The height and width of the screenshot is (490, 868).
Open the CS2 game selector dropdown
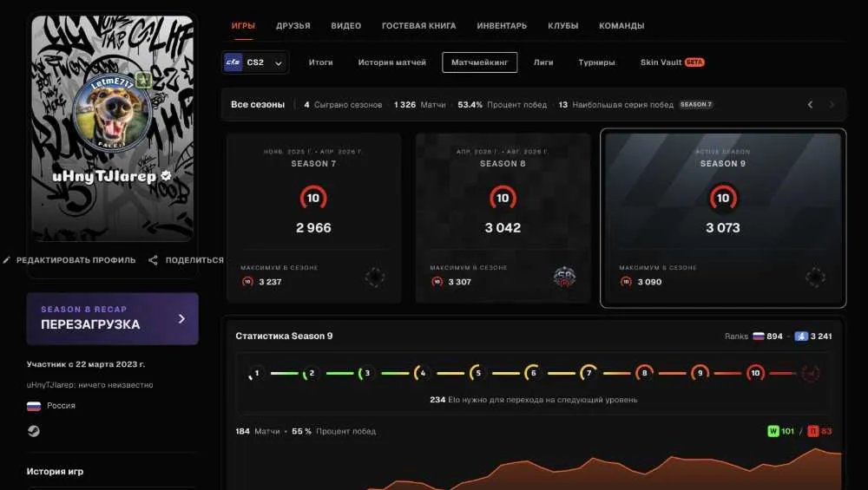click(254, 62)
